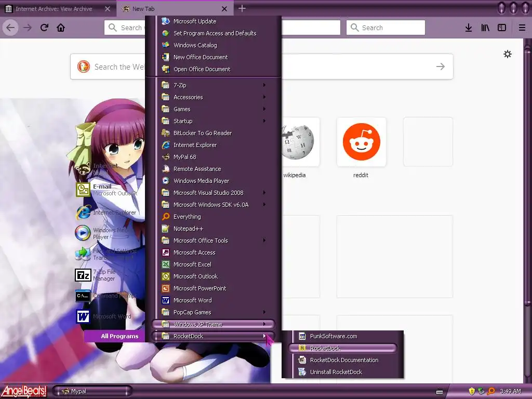Click Microsoft Word icon in programs list
Image resolution: width=532 pixels, height=399 pixels.
coord(166,300)
